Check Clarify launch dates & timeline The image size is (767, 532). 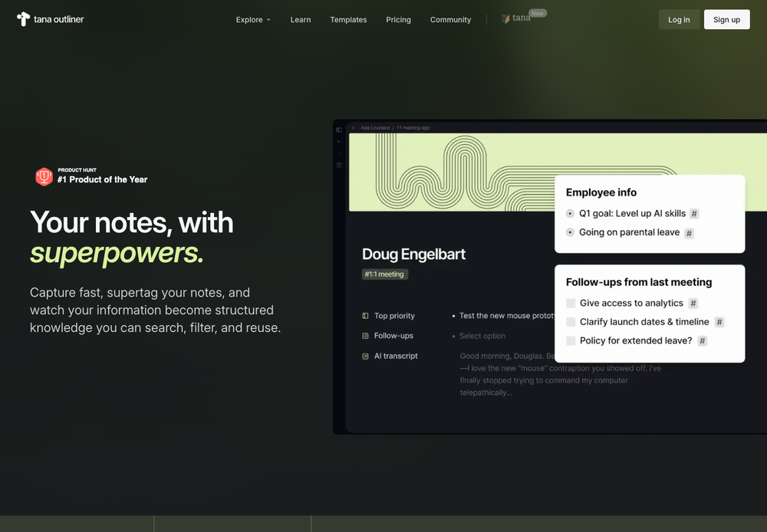571,322
